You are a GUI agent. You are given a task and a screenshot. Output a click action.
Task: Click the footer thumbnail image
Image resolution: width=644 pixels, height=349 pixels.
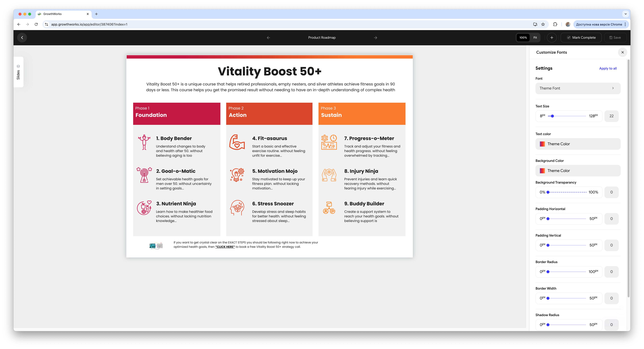[x=156, y=246]
